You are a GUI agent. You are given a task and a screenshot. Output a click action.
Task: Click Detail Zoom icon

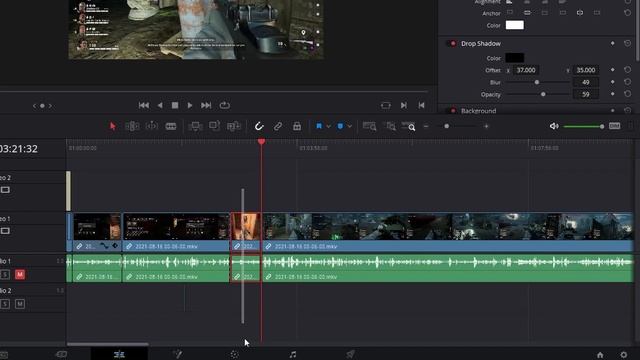(391, 126)
